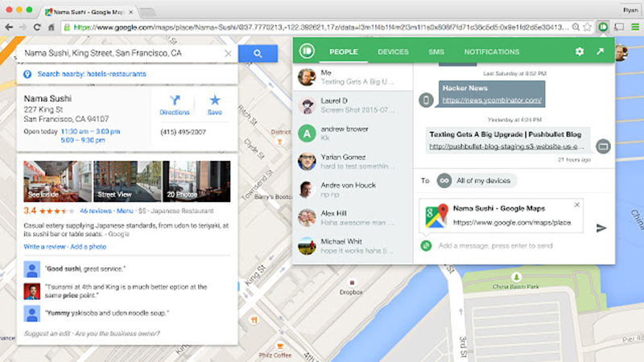
Task: Open the Laurel D conversation
Action: point(353,105)
